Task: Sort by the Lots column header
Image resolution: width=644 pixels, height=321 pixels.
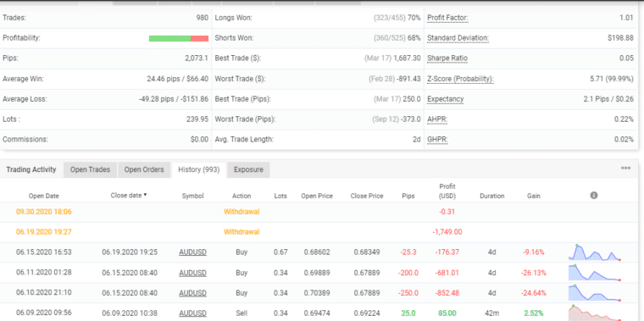Action: [x=280, y=196]
